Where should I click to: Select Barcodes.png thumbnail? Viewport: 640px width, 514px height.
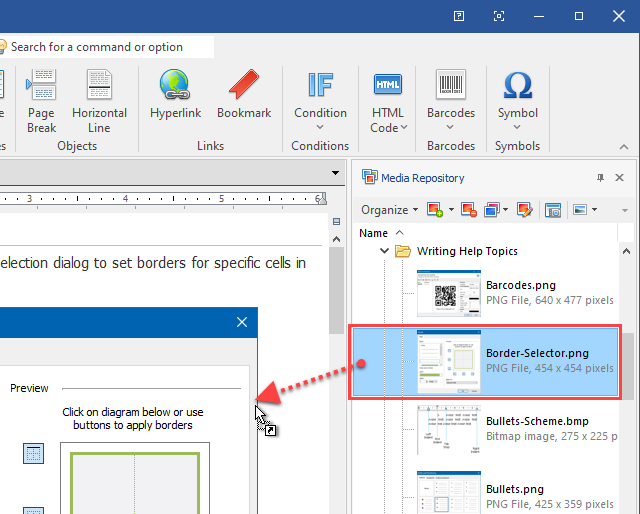pos(449,293)
